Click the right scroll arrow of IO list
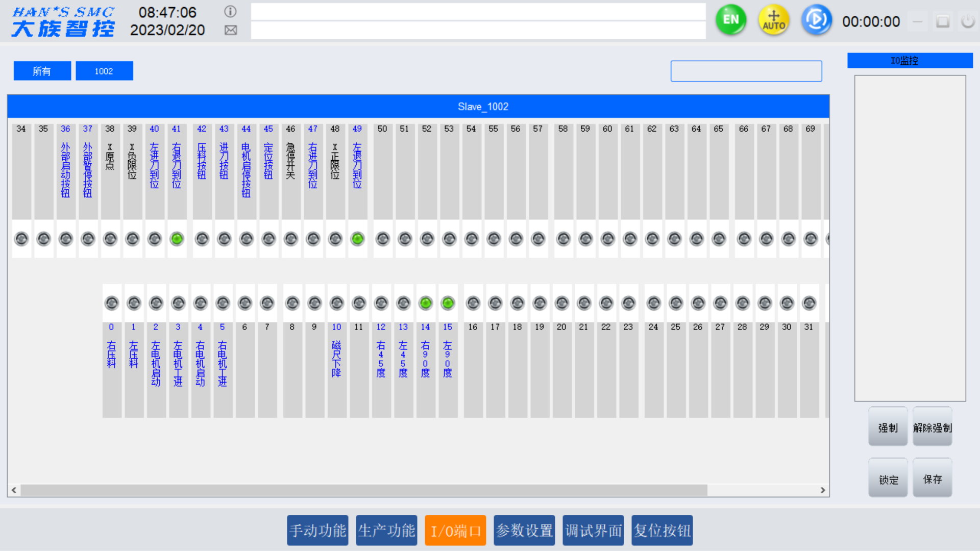This screenshot has width=980, height=551. coord(822,490)
